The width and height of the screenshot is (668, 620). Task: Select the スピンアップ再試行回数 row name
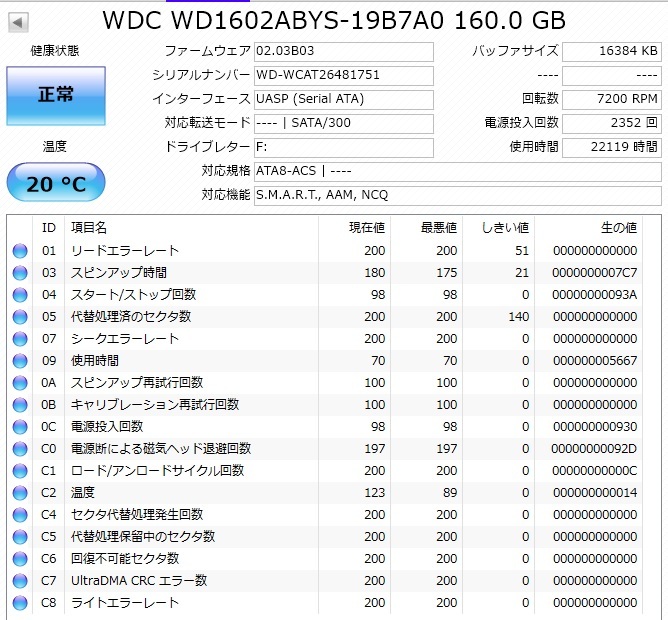click(137, 383)
